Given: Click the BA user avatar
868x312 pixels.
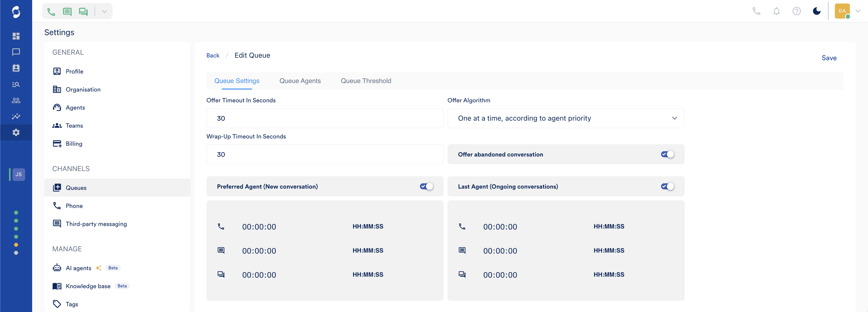Looking at the screenshot, I should pyautogui.click(x=842, y=11).
